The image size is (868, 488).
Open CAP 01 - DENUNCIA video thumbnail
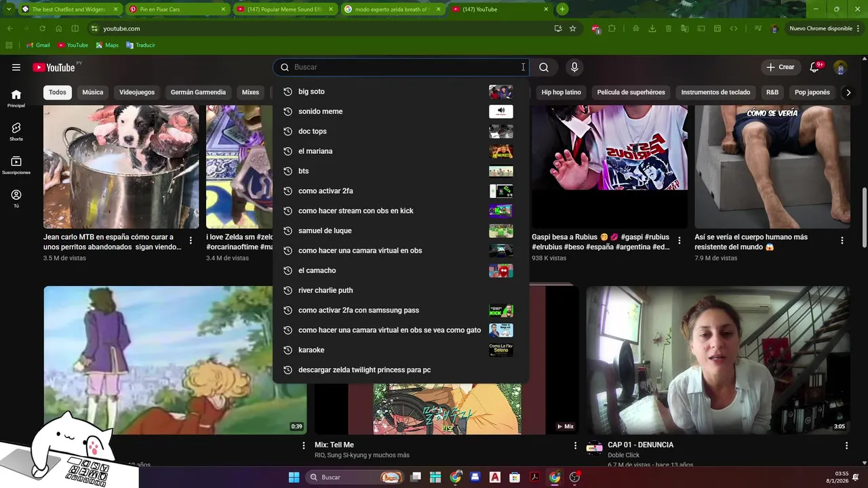(x=718, y=360)
